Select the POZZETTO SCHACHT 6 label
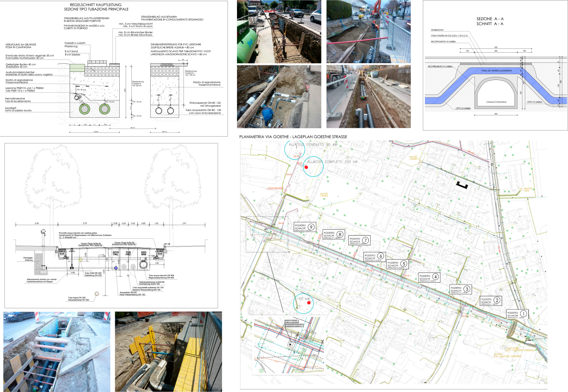 375,257
